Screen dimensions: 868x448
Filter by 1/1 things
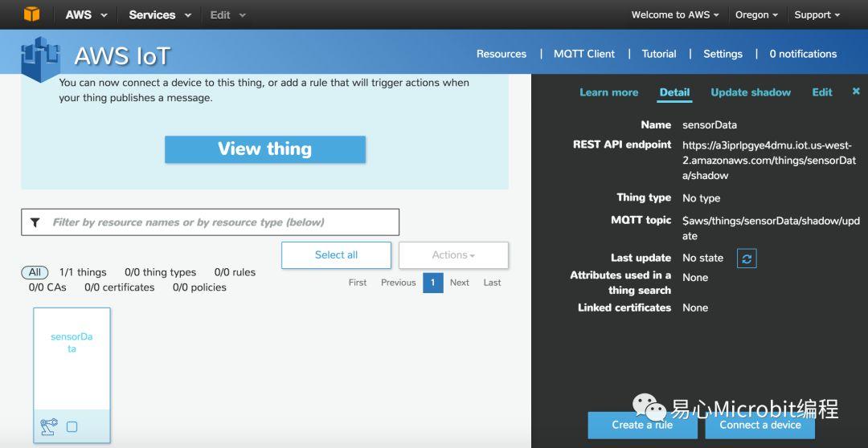coord(83,272)
